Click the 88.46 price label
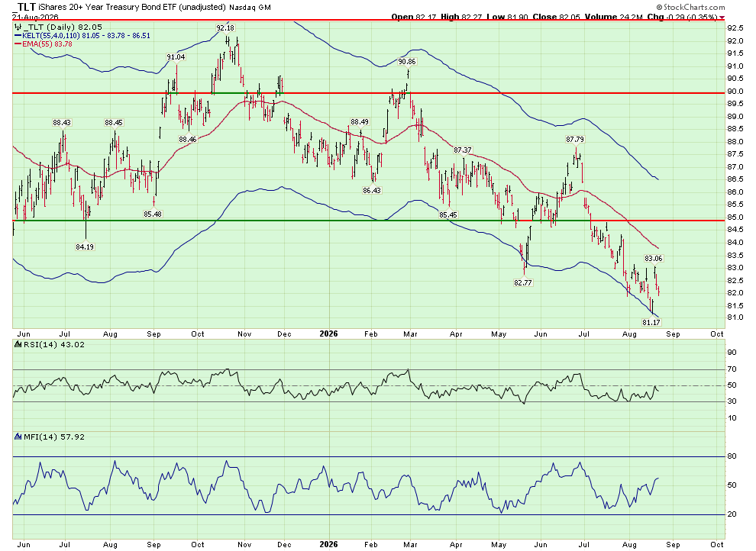This screenshot has width=756, height=551. tap(188, 139)
